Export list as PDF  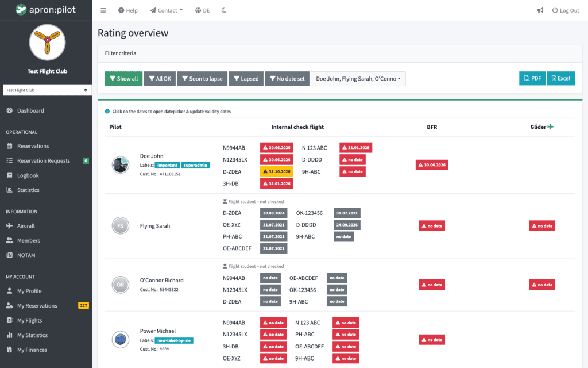pyautogui.click(x=532, y=78)
